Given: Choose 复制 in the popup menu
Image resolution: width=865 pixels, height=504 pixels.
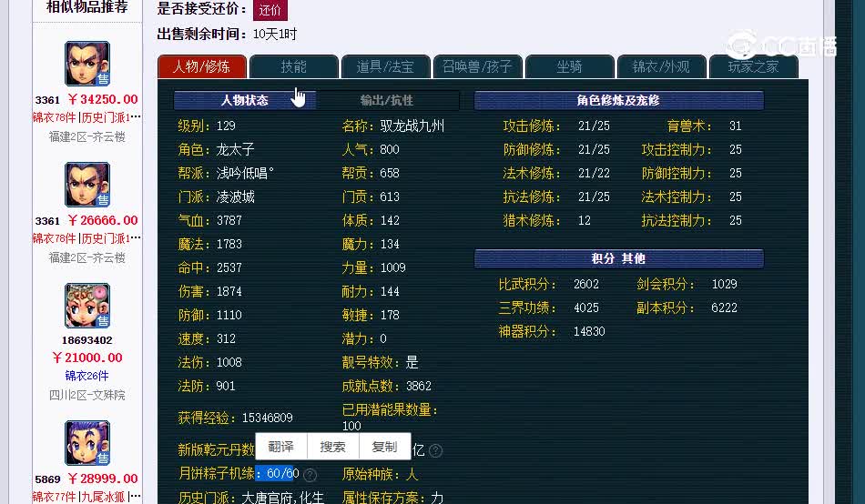Looking at the screenshot, I should click(384, 447).
